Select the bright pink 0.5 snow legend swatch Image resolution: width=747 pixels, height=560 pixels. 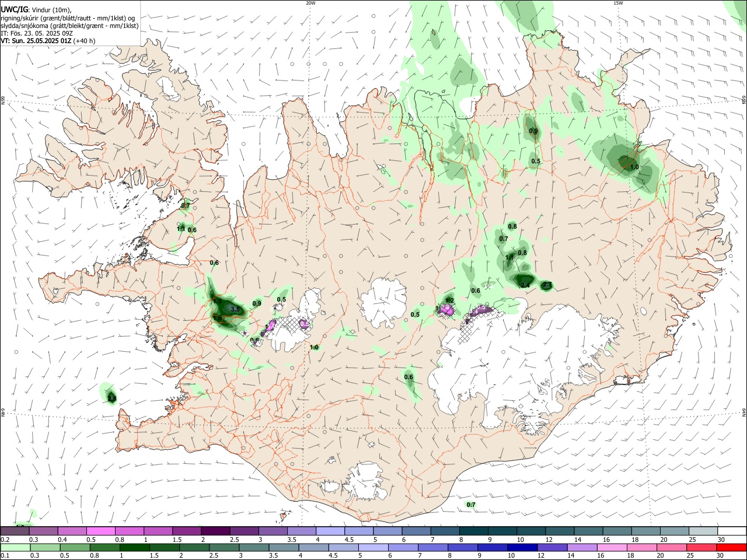pyautogui.click(x=101, y=531)
